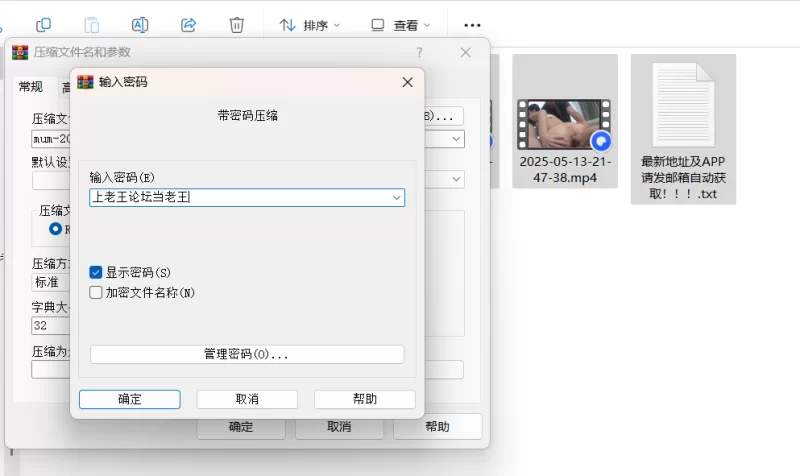Click the 最新地址及APP请发邮箱自动获取 file name

click(x=683, y=178)
